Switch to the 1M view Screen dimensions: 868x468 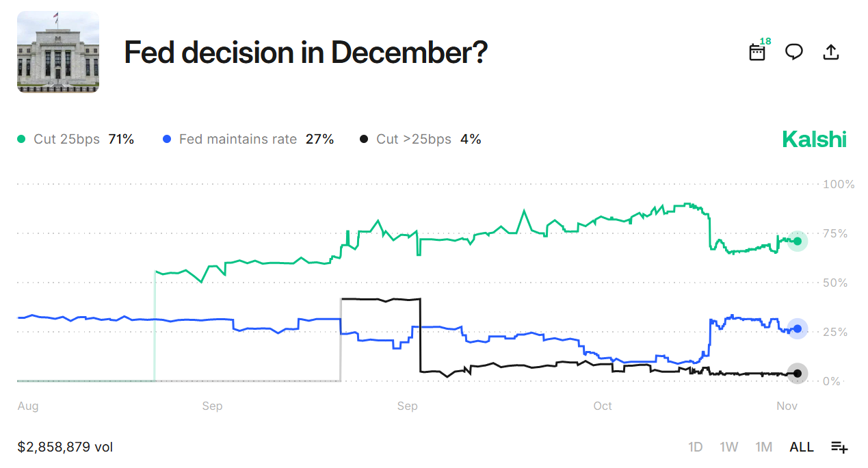[764, 446]
